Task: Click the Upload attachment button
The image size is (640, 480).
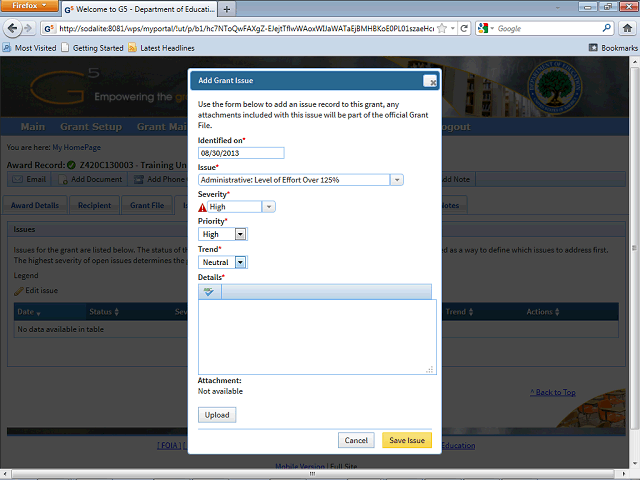Action: [217, 415]
